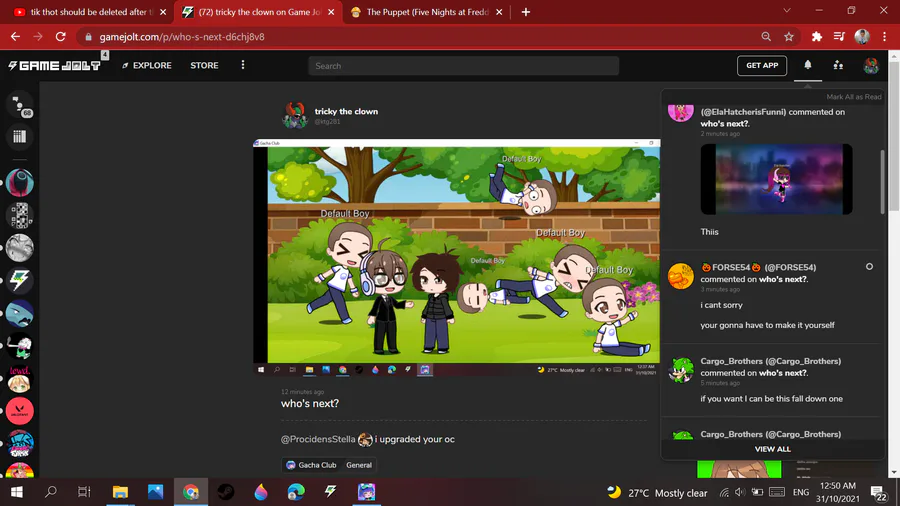
Task: Bookmark this page with the star
Action: [x=789, y=37]
